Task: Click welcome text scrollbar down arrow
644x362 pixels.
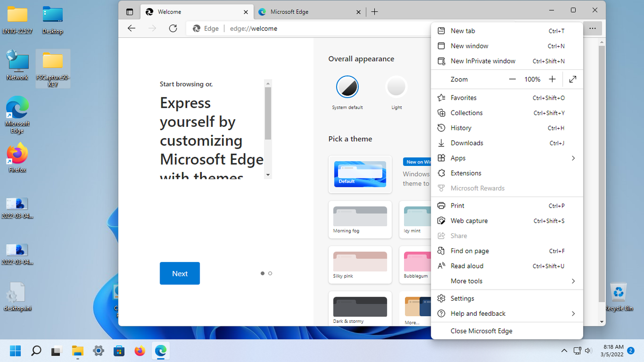Action: [268, 175]
